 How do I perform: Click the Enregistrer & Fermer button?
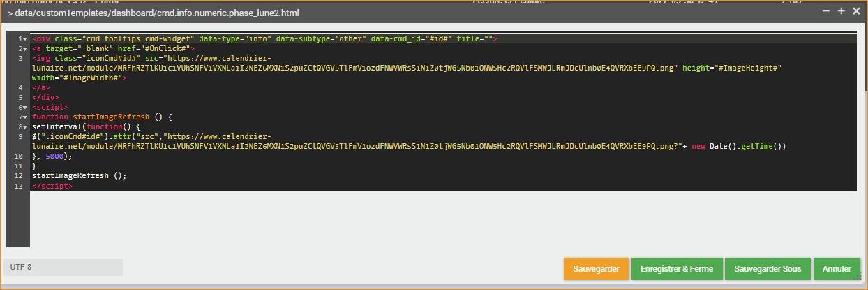tap(677, 269)
